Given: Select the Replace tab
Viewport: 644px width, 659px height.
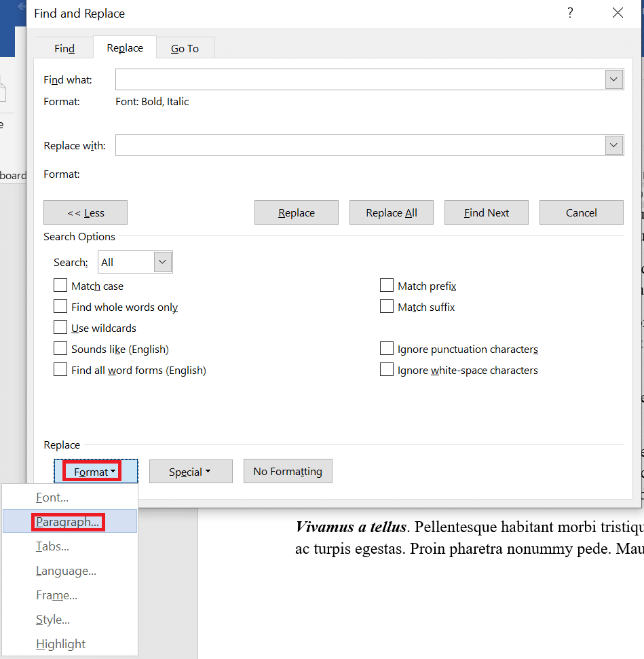Looking at the screenshot, I should coord(125,48).
